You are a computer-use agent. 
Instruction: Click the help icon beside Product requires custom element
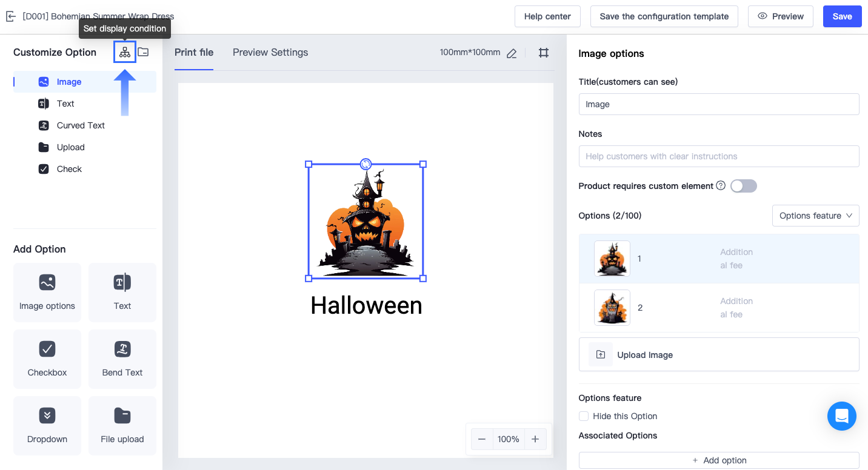(721, 186)
